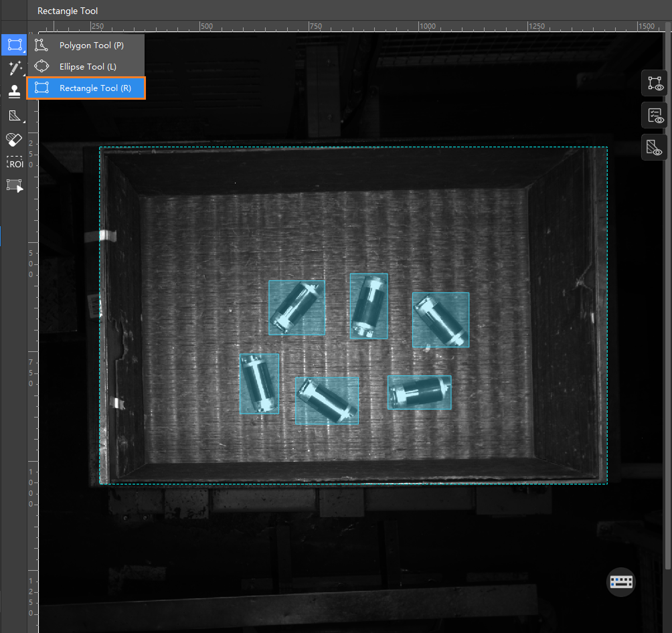Open the keyboard shortcuts button
Viewport: 672px width, 633px height.
[x=621, y=581]
